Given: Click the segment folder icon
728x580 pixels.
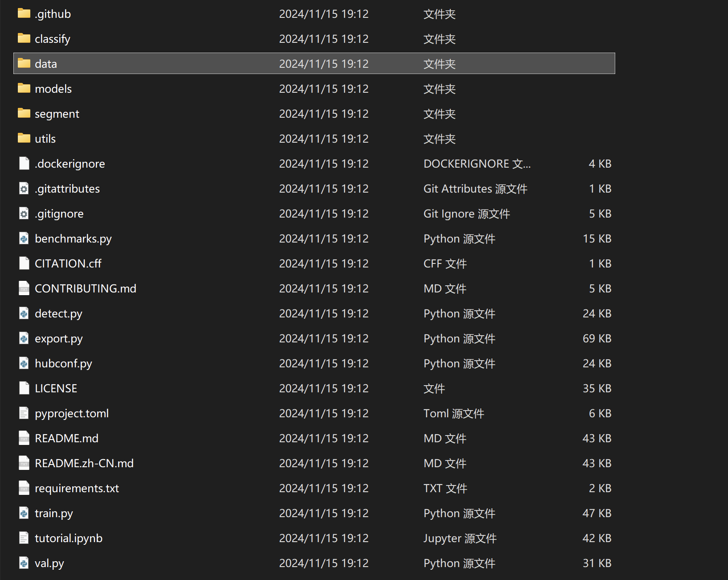Looking at the screenshot, I should (24, 114).
